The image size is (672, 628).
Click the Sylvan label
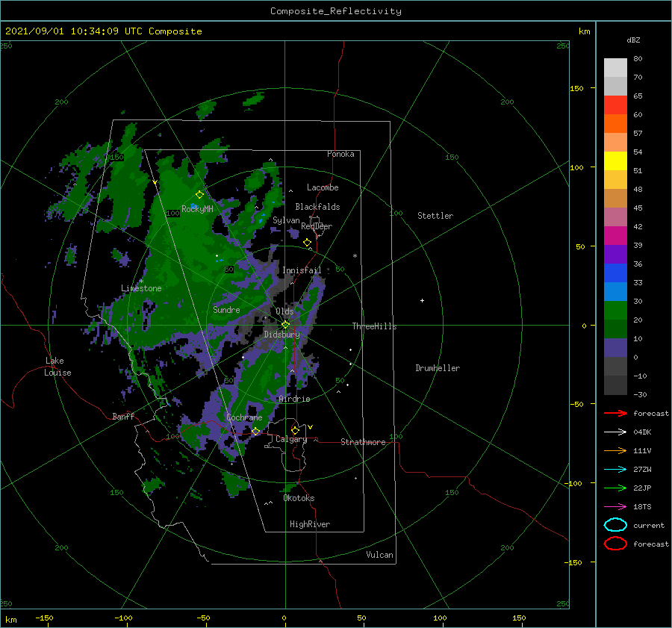[286, 220]
